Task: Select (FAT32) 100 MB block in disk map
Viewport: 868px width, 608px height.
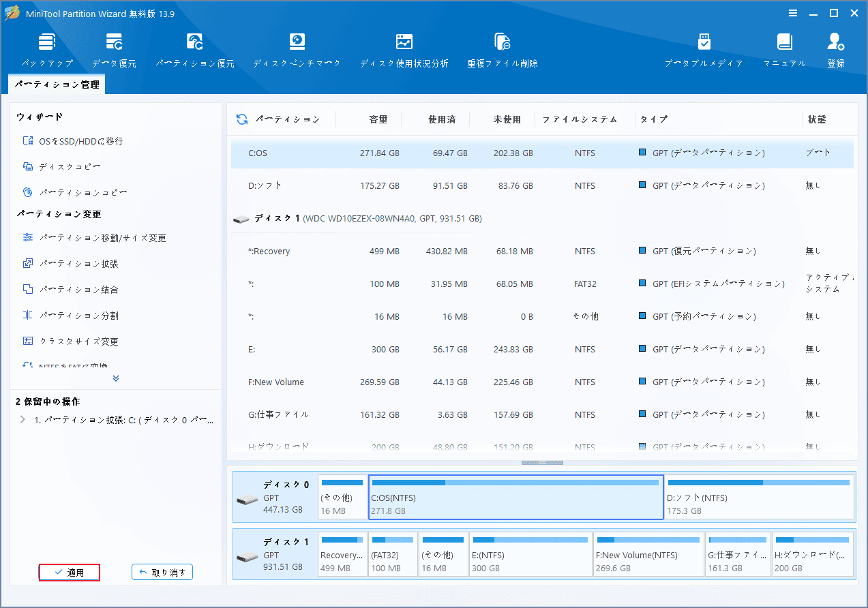Action: click(x=393, y=555)
